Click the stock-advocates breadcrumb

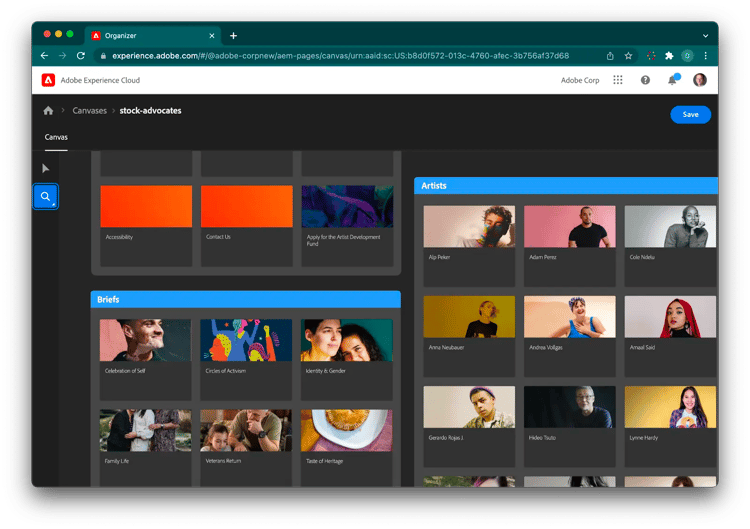[150, 110]
